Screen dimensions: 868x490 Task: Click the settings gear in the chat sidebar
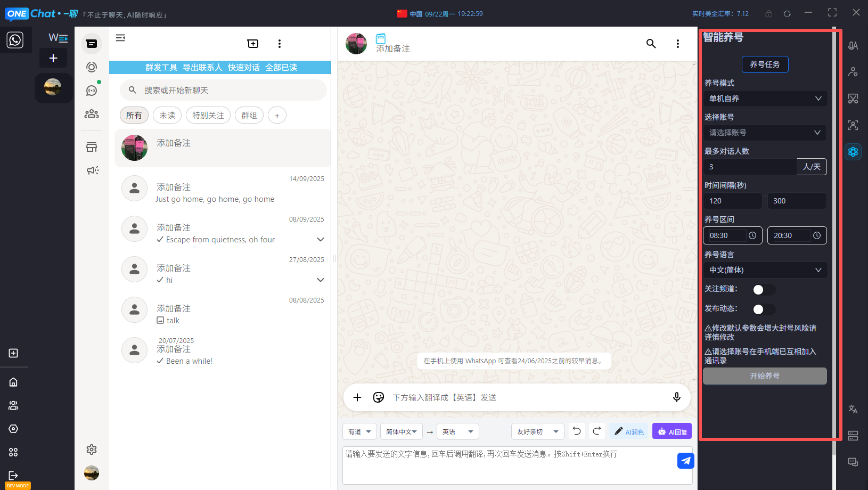point(92,450)
